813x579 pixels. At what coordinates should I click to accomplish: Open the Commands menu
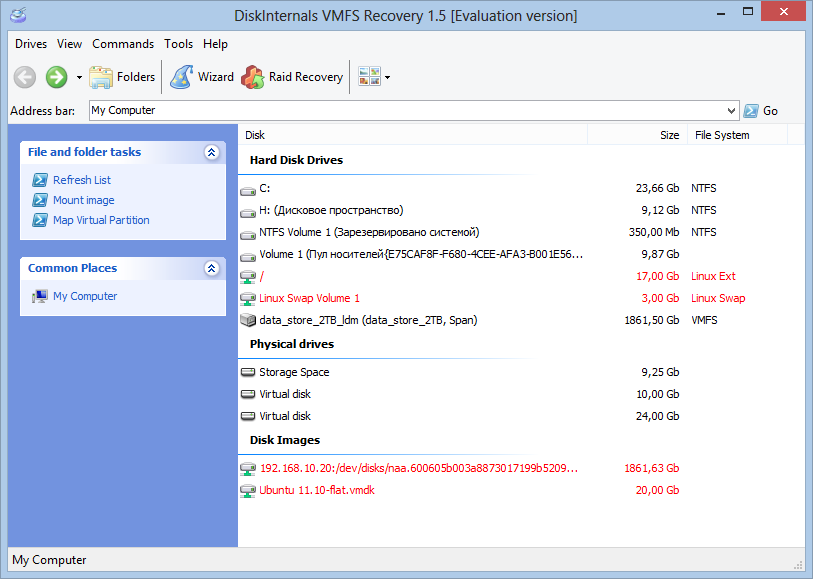coord(123,44)
